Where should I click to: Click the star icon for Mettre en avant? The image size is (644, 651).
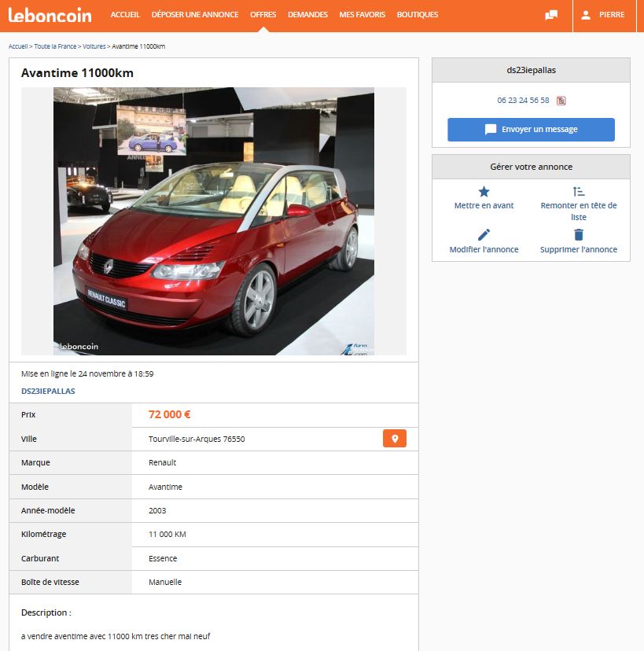click(484, 192)
